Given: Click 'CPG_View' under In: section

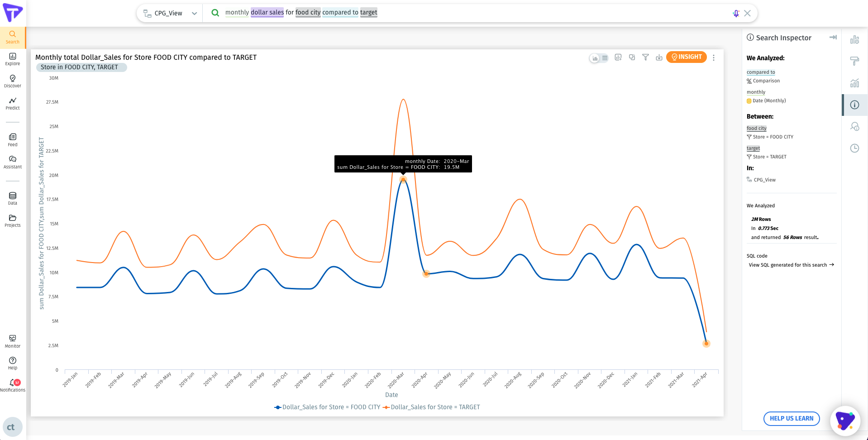Looking at the screenshot, I should point(764,180).
